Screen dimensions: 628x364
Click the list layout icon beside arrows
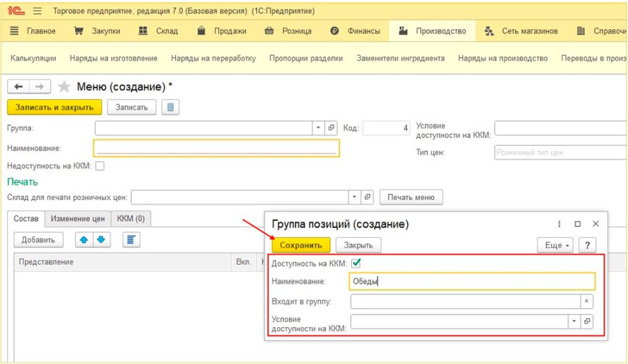(131, 240)
